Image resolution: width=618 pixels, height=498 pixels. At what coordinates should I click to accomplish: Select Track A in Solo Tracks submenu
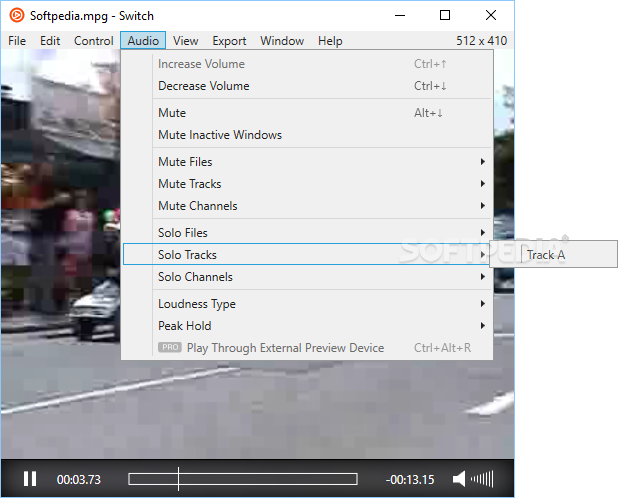click(x=553, y=255)
